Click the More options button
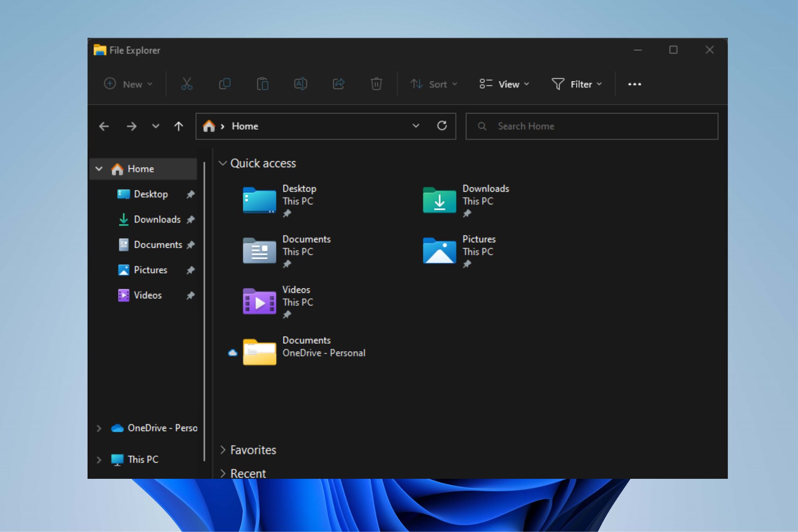The width and height of the screenshot is (798, 532). tap(633, 83)
